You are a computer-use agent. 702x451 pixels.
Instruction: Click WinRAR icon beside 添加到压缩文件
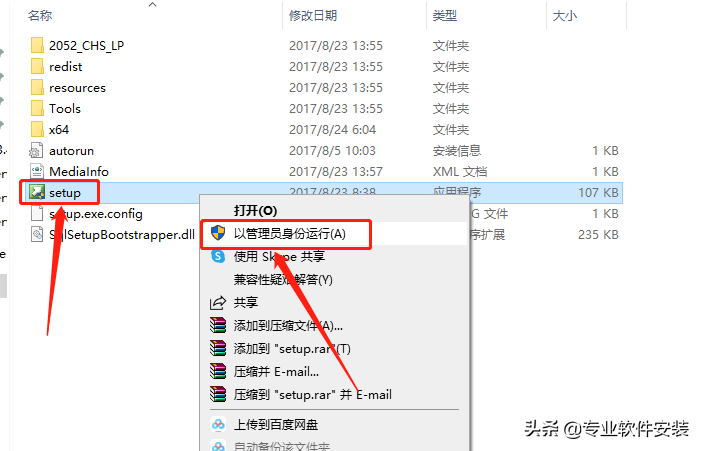point(218,325)
